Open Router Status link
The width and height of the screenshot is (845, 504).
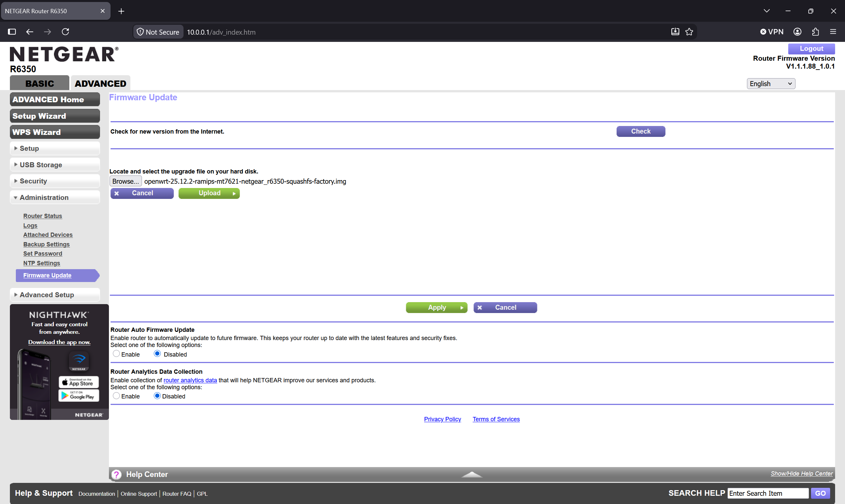[43, 216]
